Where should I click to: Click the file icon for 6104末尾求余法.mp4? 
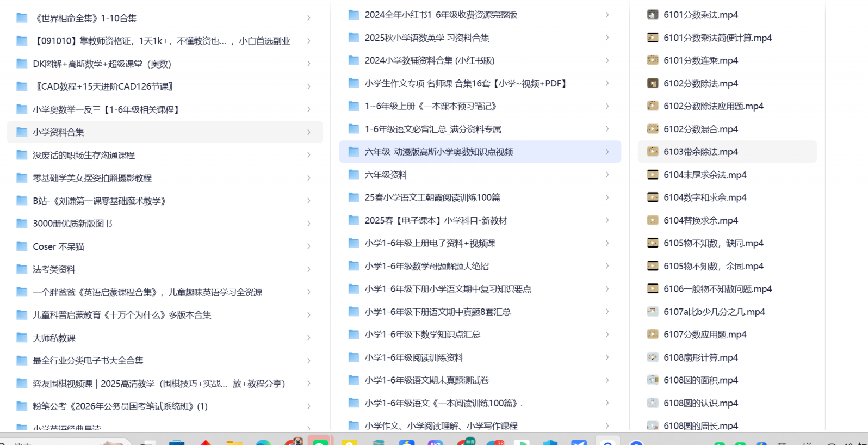coord(652,175)
